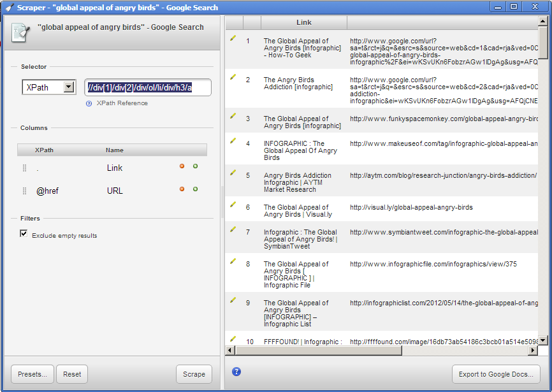Click the FFFFOUND! result title in row 10
Screen dimensions: 552x392
click(x=303, y=342)
